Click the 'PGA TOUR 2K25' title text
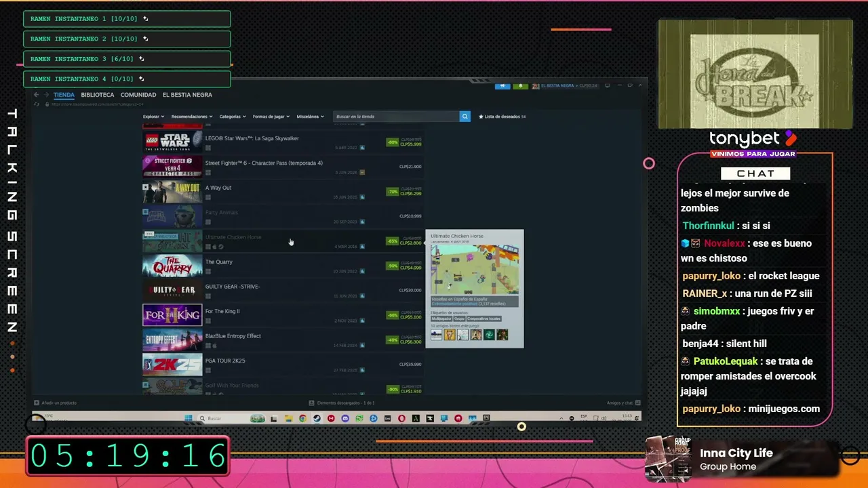868x488 pixels. (225, 361)
